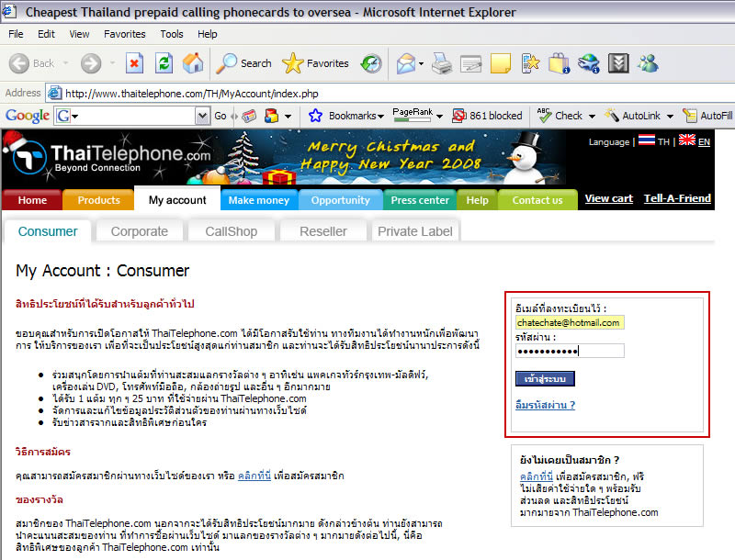Open the Favorites menu in menu bar

coord(124,34)
